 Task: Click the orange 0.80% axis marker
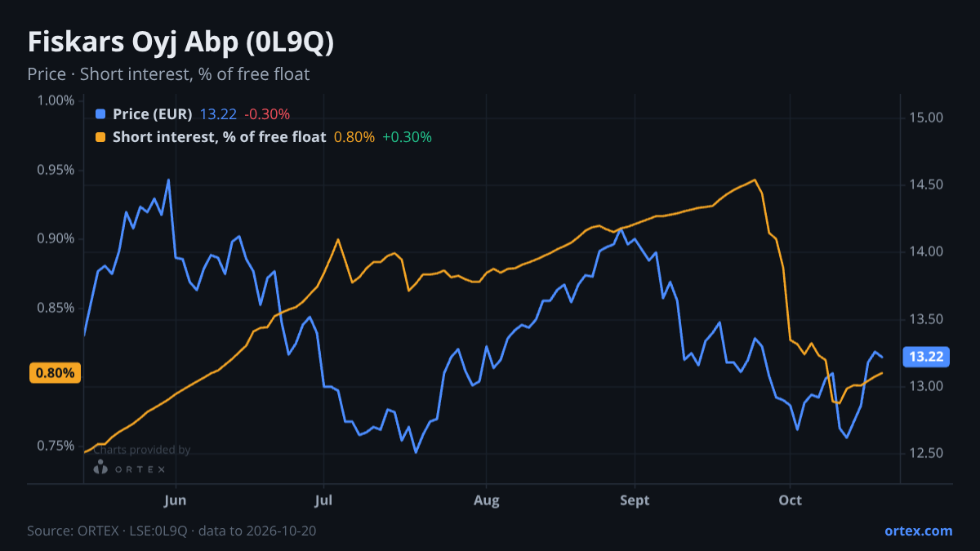(56, 373)
